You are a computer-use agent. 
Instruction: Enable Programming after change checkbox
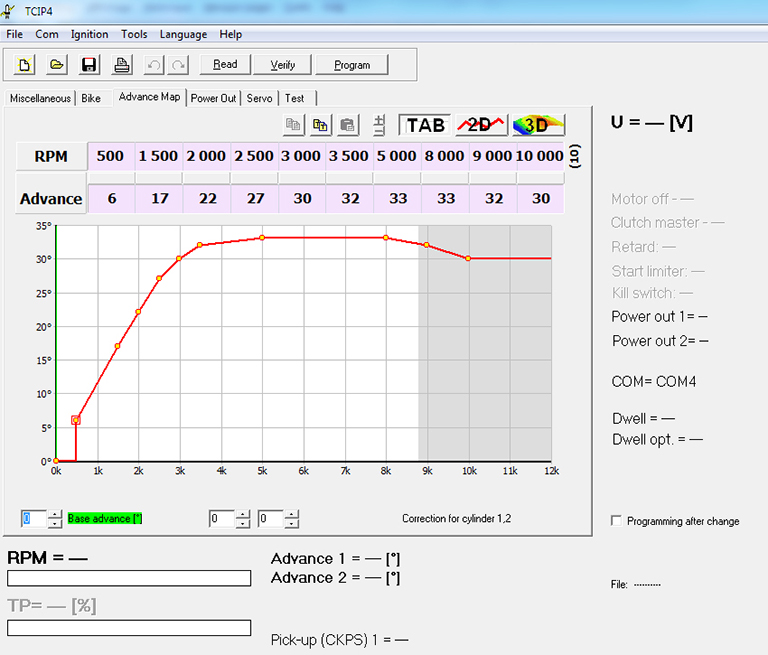pyautogui.click(x=616, y=520)
